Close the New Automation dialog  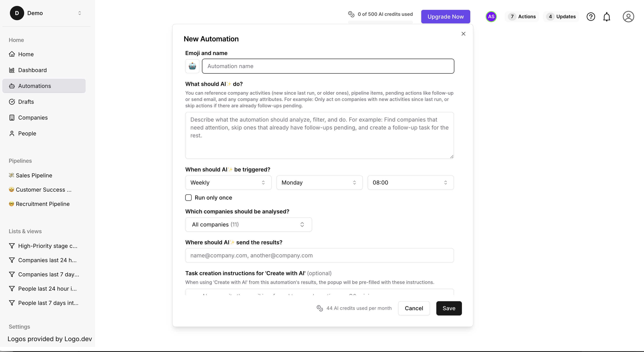pos(463,34)
